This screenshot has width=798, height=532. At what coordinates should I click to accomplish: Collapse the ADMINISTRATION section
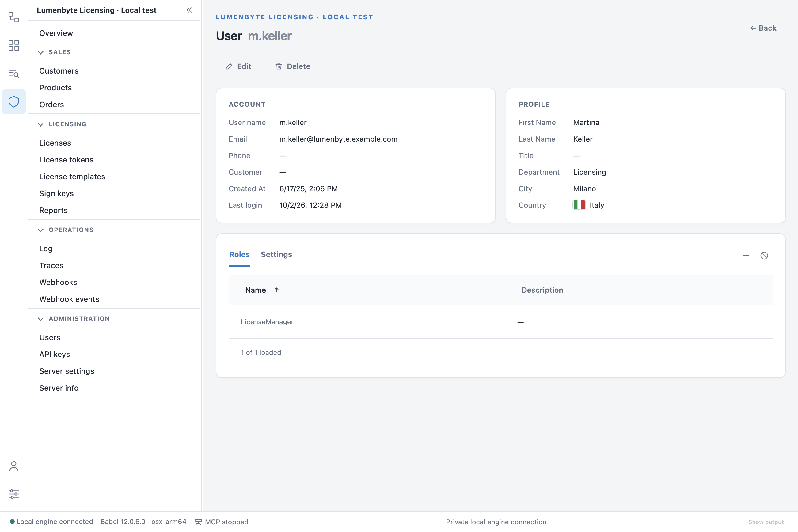coord(40,319)
